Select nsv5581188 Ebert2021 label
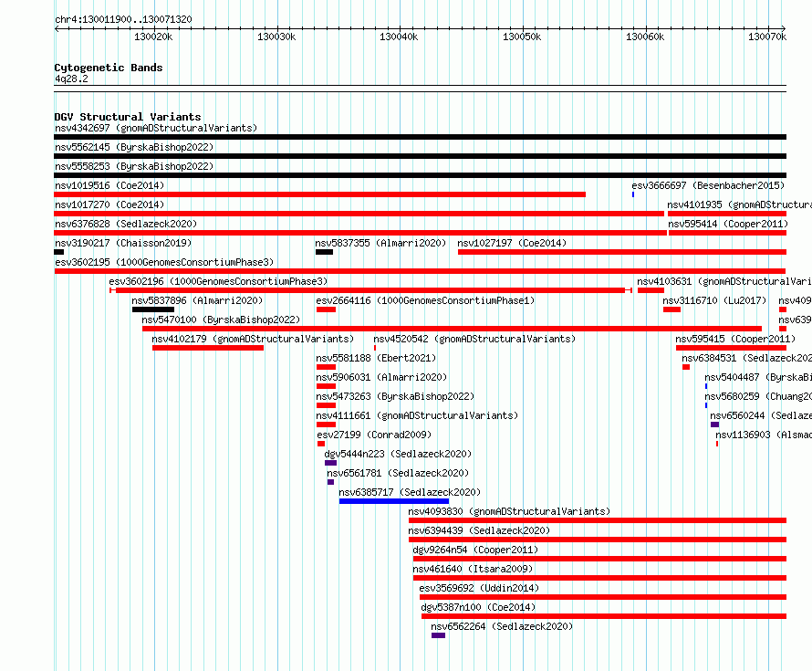The image size is (812, 671). click(x=376, y=358)
